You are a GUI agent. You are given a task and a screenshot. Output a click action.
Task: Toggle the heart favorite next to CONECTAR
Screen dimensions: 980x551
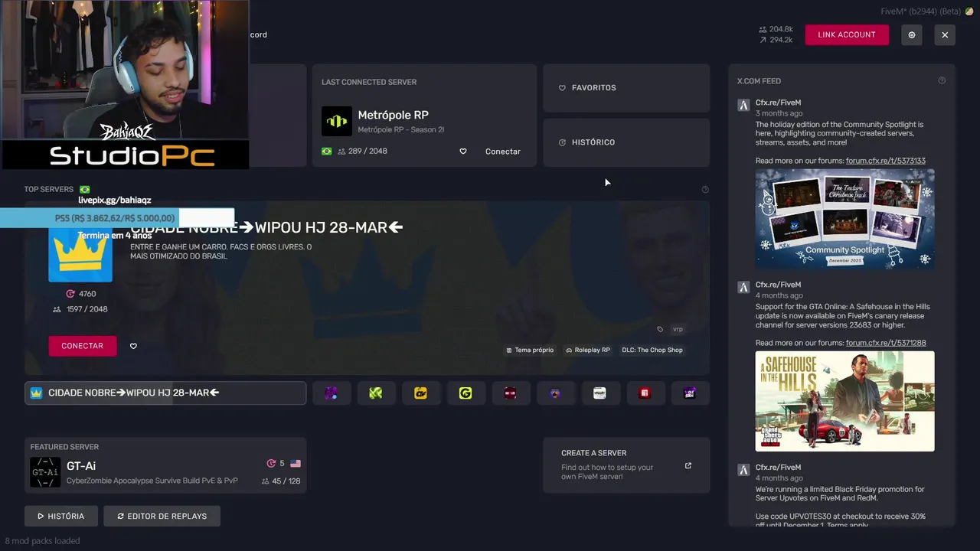[133, 346]
